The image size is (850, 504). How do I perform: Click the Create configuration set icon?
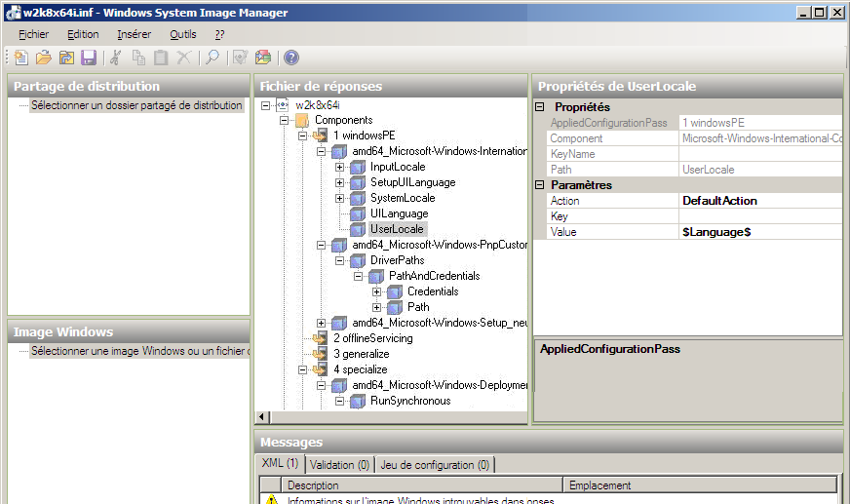click(x=262, y=58)
